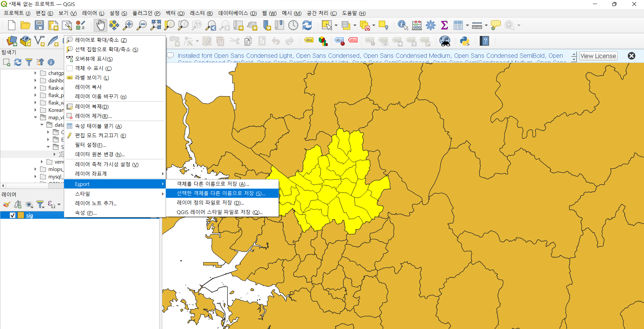
Task: Uncheck the sig layer visibility checkbox
Action: 13,215
